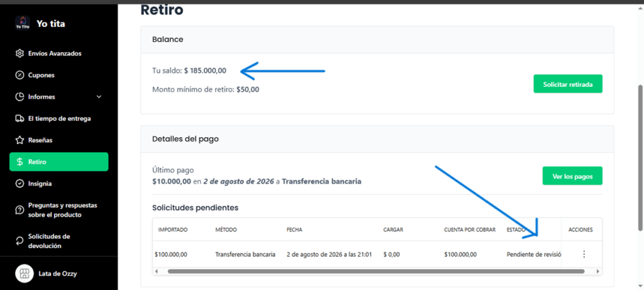Click the table's right scroll arrow
The width and height of the screenshot is (644, 290).
597,272
